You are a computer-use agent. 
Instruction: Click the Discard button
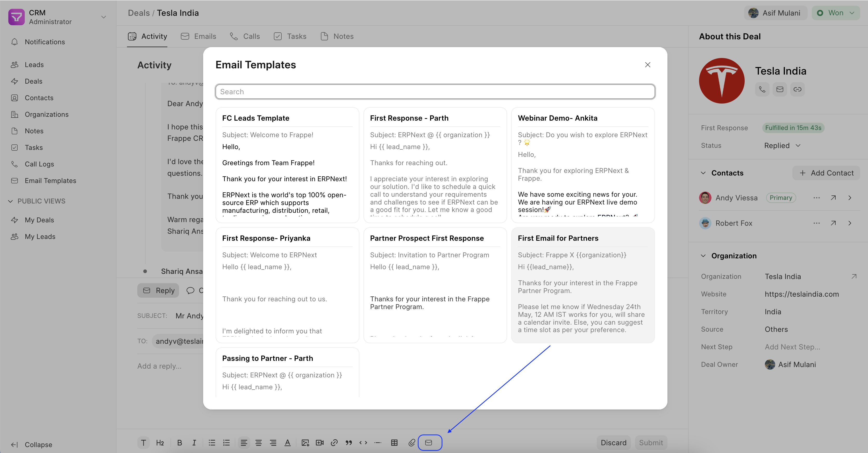tap(614, 443)
